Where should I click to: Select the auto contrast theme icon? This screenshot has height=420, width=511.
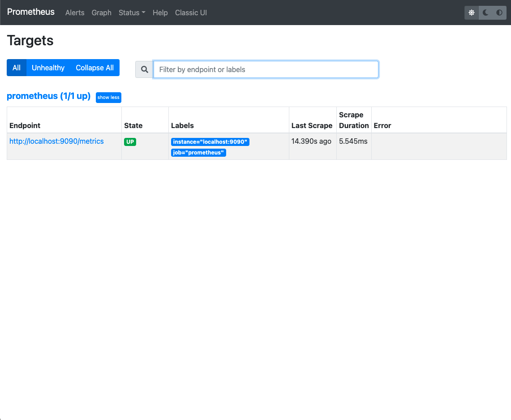coord(499,13)
